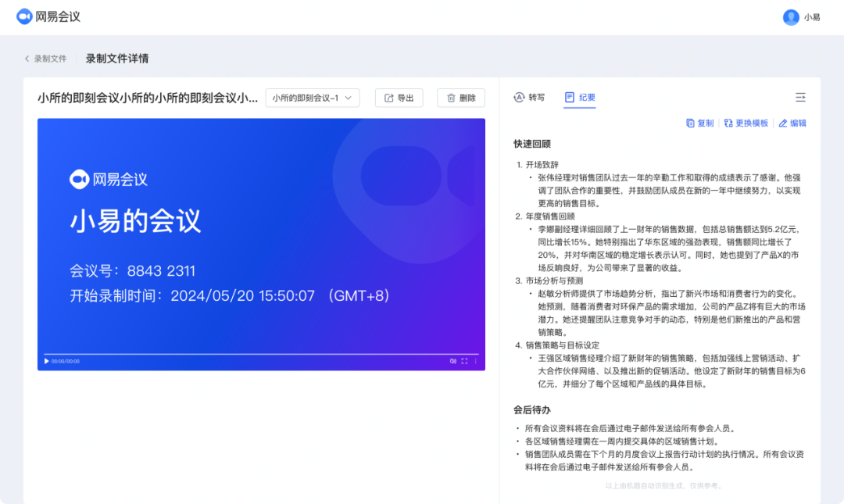844x504 pixels.
Task: Enter fullscreen on the video player
Action: click(464, 361)
